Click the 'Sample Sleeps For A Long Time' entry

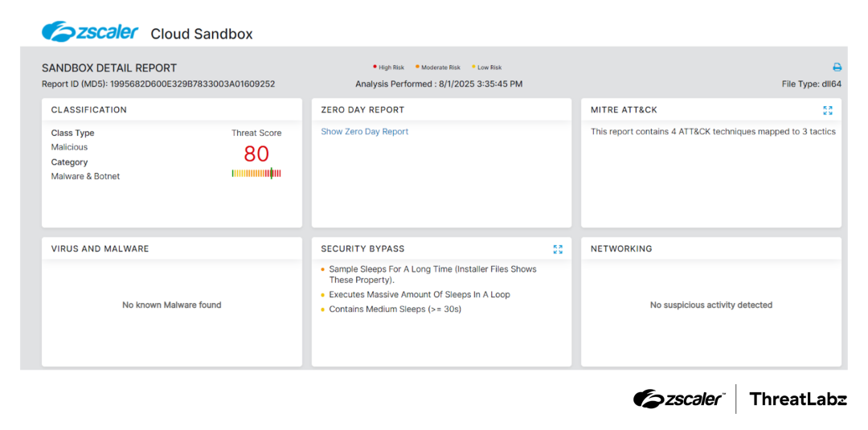pos(432,270)
